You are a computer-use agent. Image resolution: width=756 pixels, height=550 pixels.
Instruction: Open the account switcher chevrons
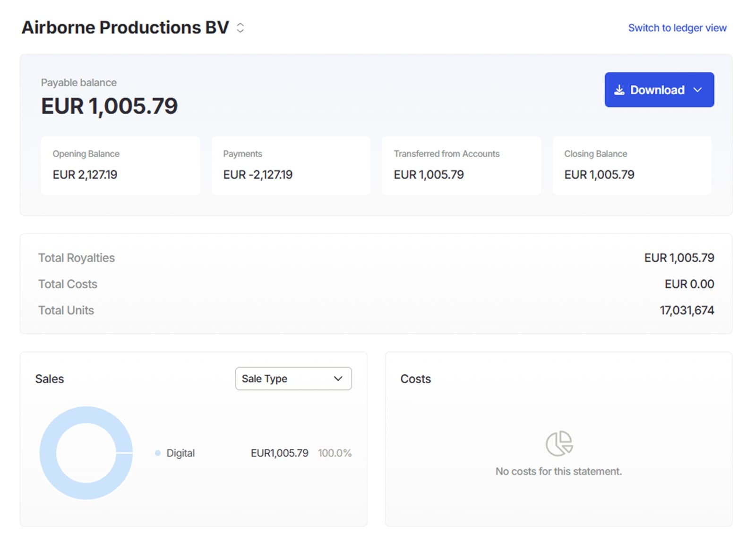(x=241, y=28)
